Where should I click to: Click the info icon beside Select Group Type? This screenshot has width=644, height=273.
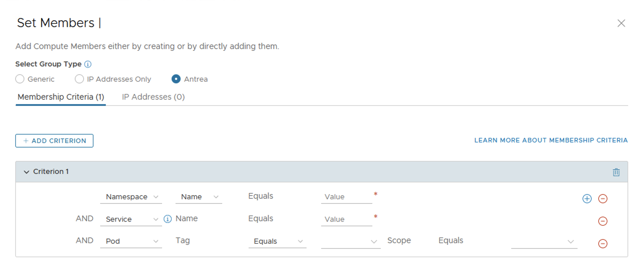pyautogui.click(x=88, y=64)
